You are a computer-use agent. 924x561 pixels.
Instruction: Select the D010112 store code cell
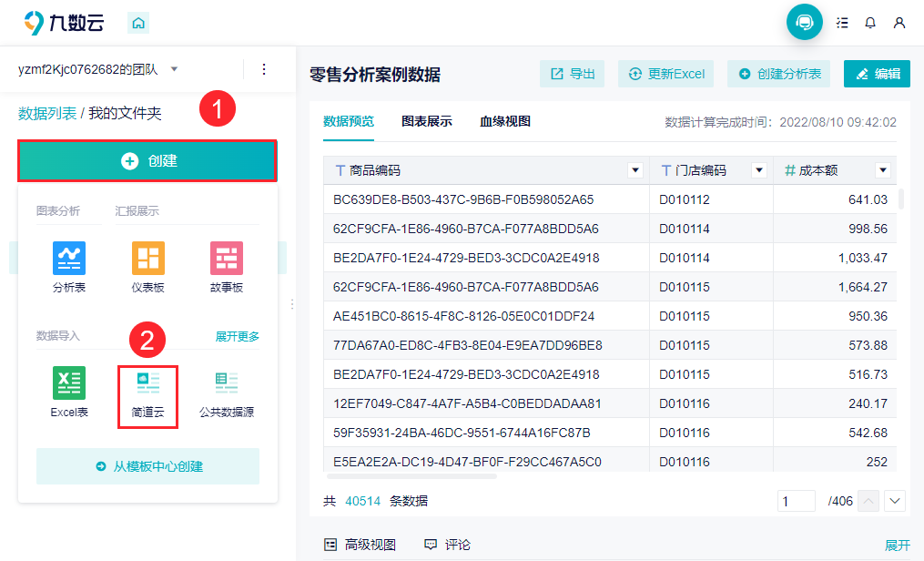pyautogui.click(x=711, y=199)
